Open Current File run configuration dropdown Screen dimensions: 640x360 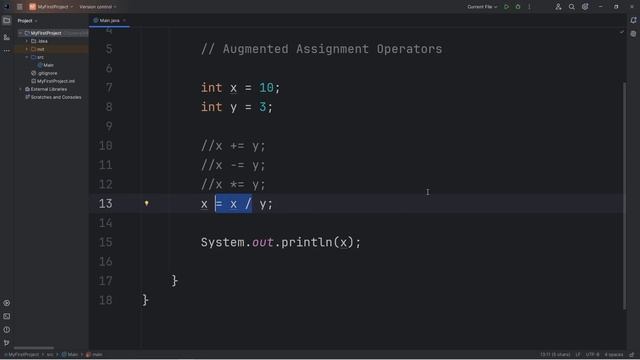pyautogui.click(x=482, y=7)
